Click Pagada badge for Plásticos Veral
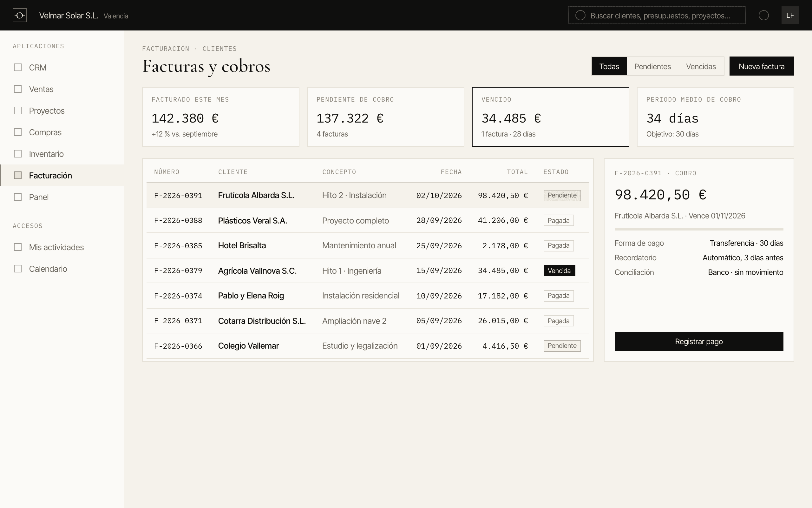The image size is (812, 508). 559,220
